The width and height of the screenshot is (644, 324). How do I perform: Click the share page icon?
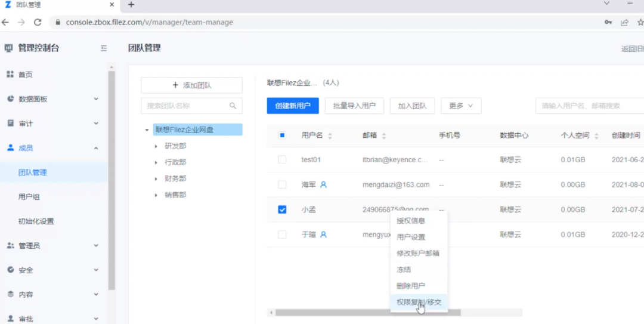click(624, 22)
